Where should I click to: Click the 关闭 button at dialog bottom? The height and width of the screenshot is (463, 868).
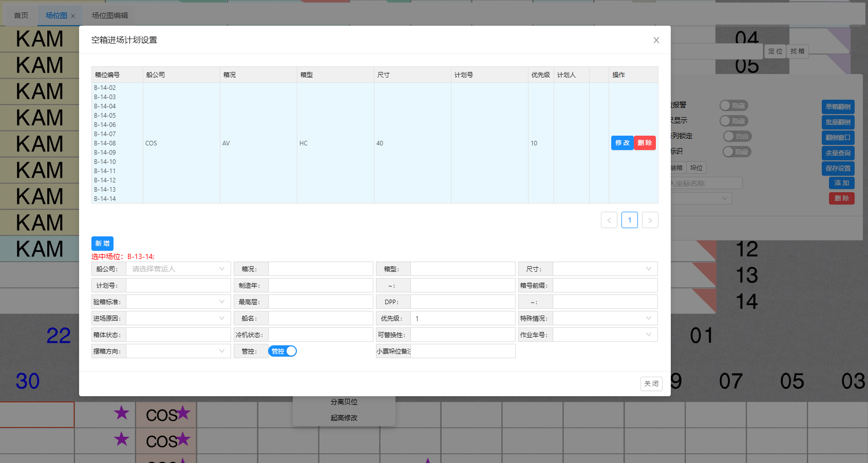pos(651,383)
